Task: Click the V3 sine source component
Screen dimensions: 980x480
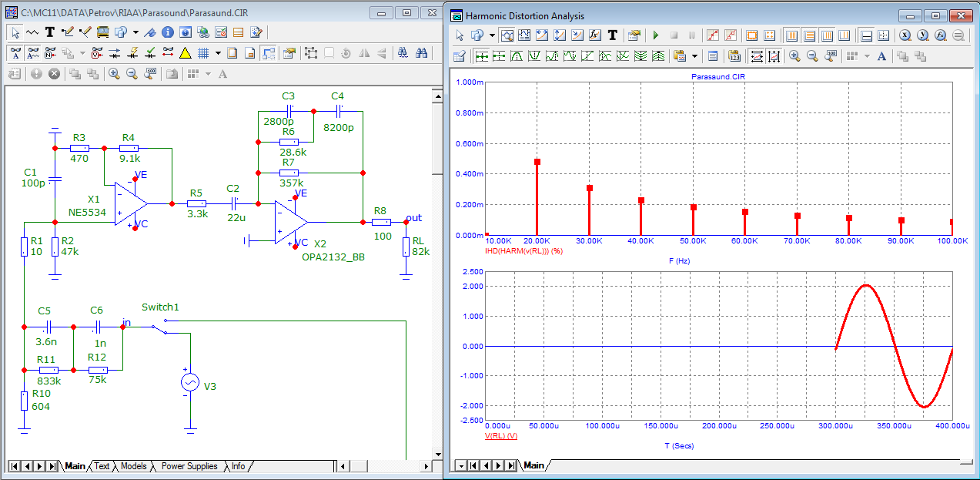Action: (189, 383)
